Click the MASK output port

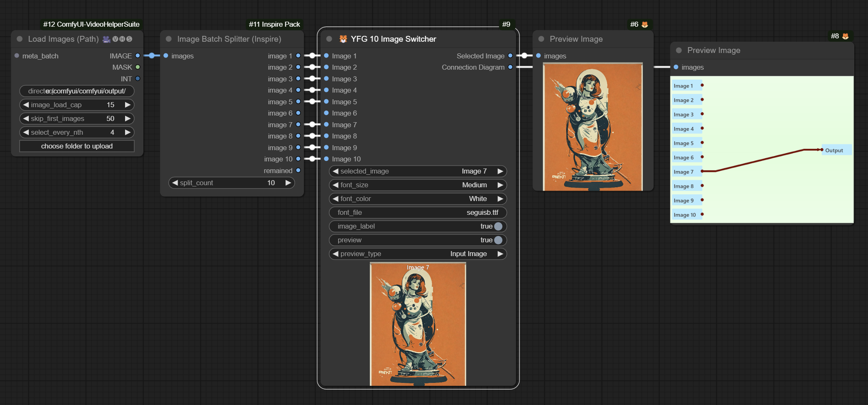[138, 67]
